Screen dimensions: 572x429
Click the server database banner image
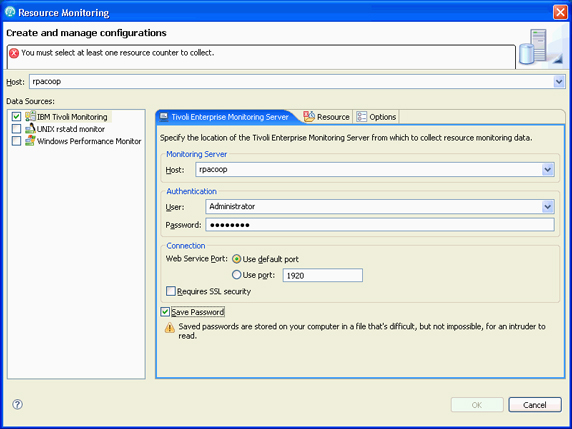541,47
